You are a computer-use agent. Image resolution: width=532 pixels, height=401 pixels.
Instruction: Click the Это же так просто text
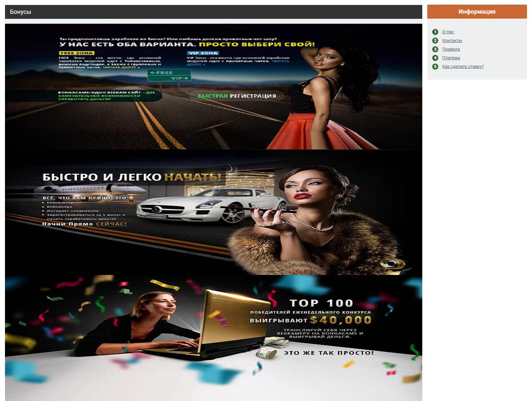coord(328,353)
